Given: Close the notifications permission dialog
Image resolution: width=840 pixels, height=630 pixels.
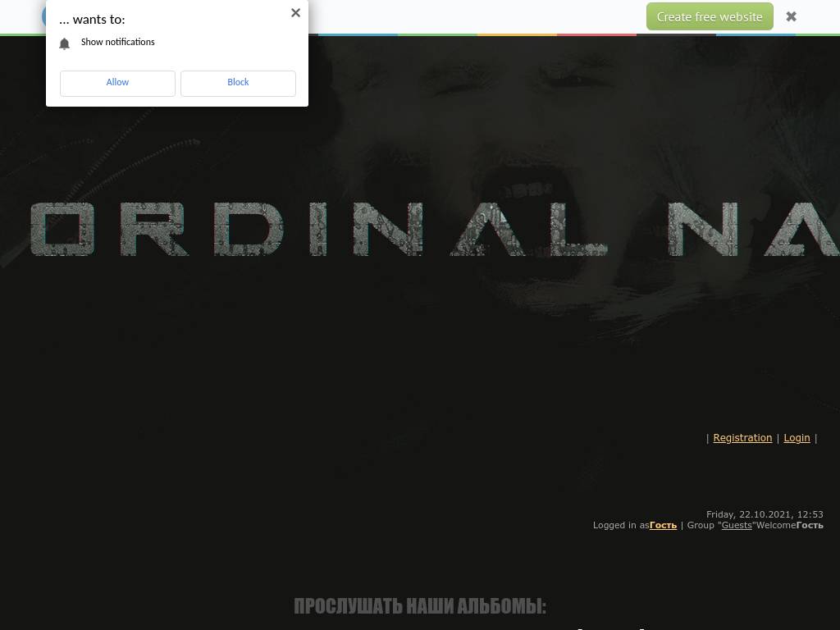Looking at the screenshot, I should point(295,12).
